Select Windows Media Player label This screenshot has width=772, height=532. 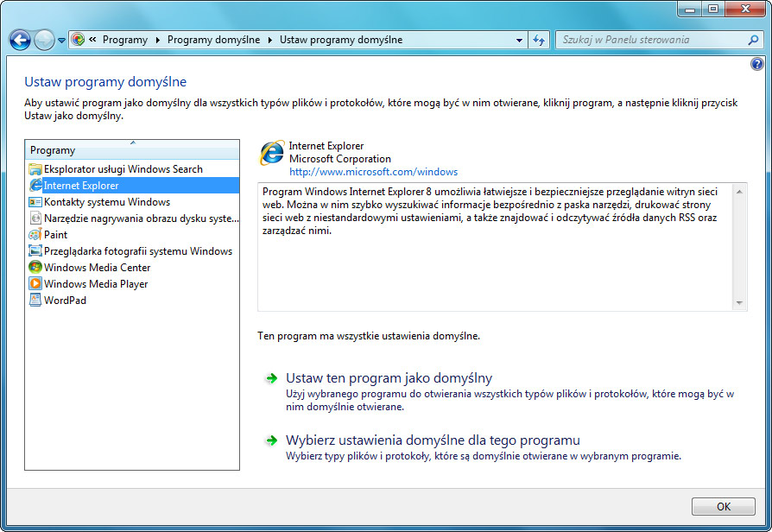point(96,284)
